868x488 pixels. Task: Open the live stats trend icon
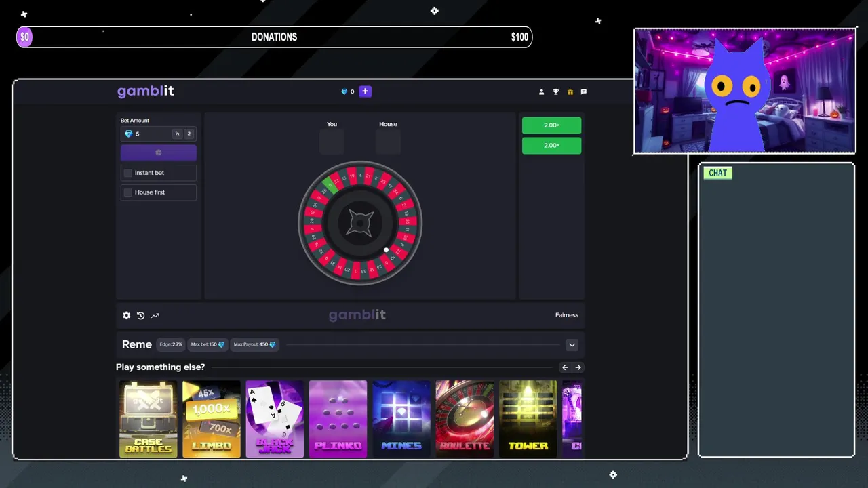coord(155,315)
